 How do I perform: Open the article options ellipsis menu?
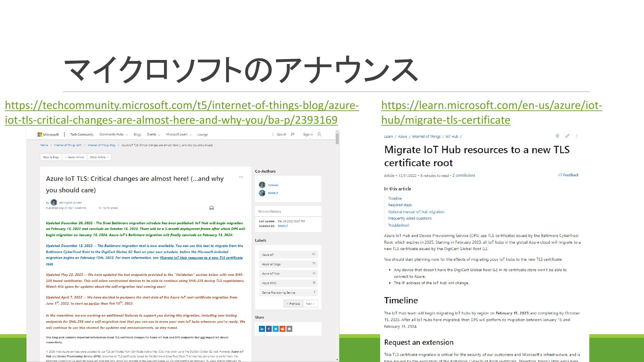click(241, 177)
